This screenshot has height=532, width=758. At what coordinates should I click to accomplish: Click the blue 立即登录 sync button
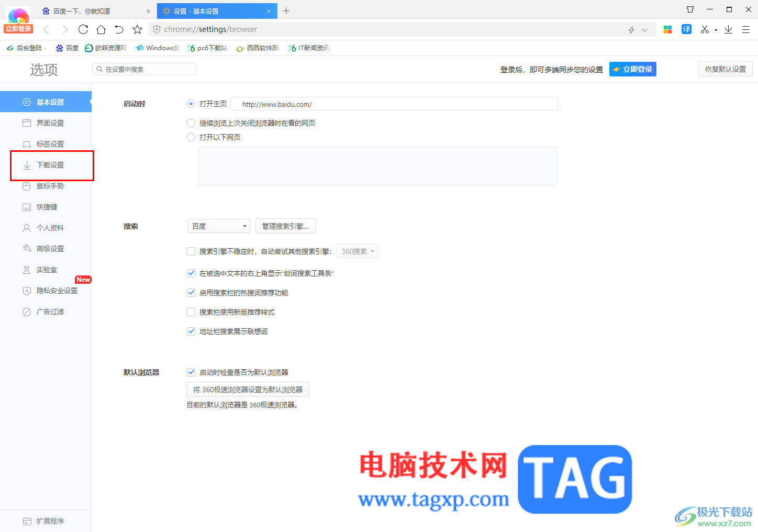coord(632,69)
